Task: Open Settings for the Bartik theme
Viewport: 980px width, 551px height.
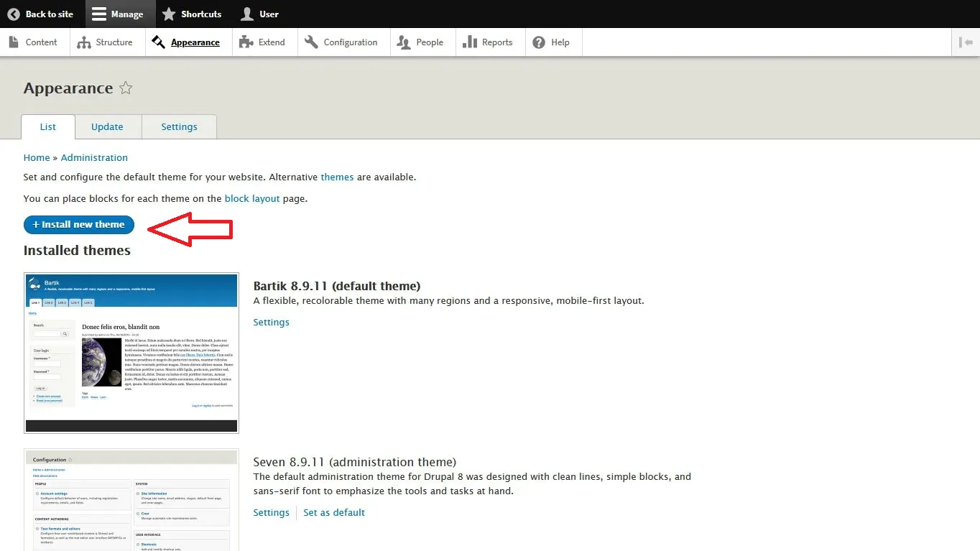Action: (x=271, y=322)
